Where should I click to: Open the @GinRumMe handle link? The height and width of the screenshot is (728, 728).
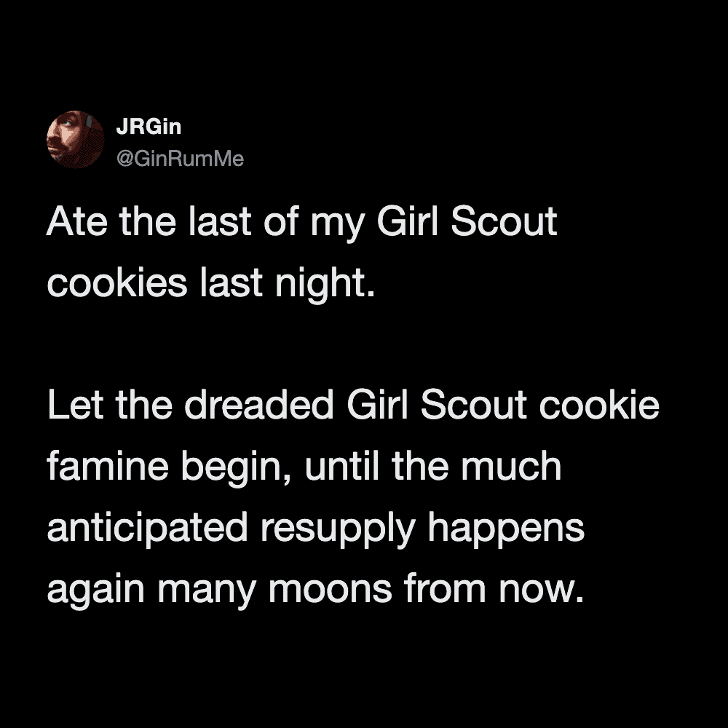click(180, 157)
